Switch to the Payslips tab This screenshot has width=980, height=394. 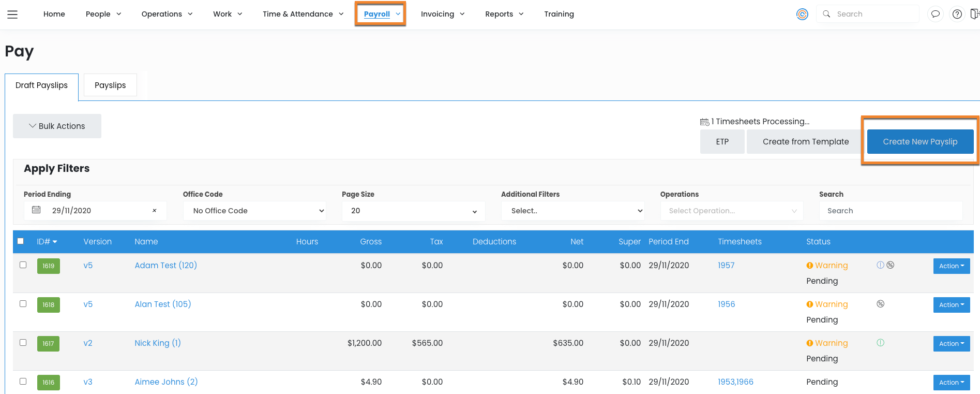pyautogui.click(x=110, y=85)
